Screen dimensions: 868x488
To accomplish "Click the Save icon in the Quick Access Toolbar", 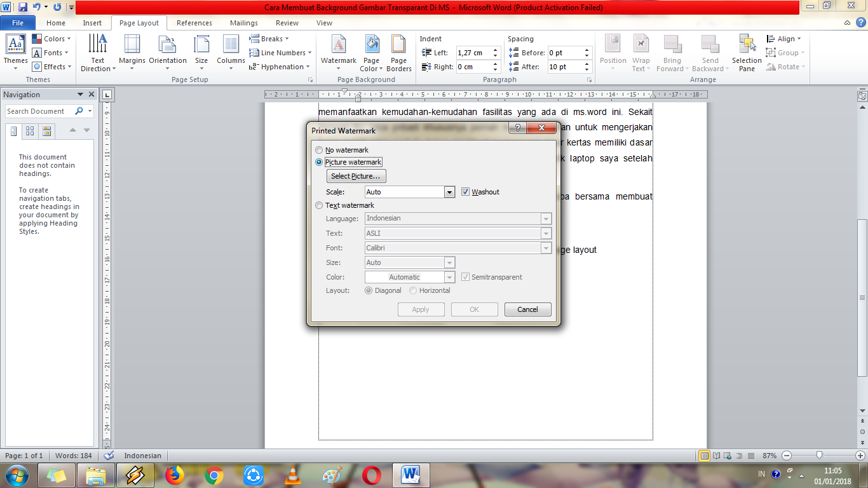I will coord(23,7).
